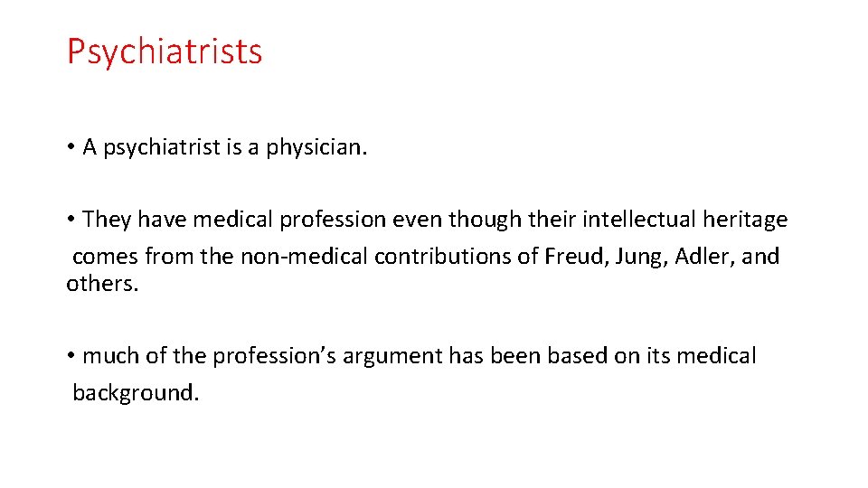Select the sentence "A psychiatrist is a physician."
Screen dimensions: 868x488
(x=225, y=148)
